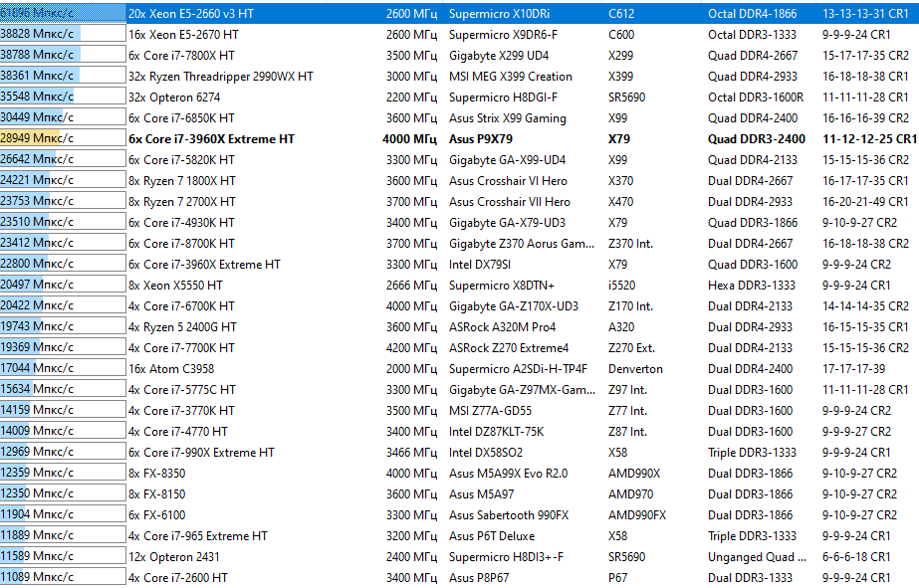The image size is (919, 588).
Task: Click the Intel DX79SI motherboard cell
Action: pyautogui.click(x=480, y=265)
